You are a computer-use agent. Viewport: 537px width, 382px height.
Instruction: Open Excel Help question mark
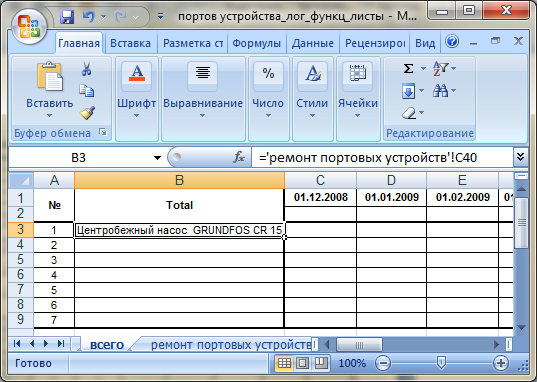tap(452, 42)
